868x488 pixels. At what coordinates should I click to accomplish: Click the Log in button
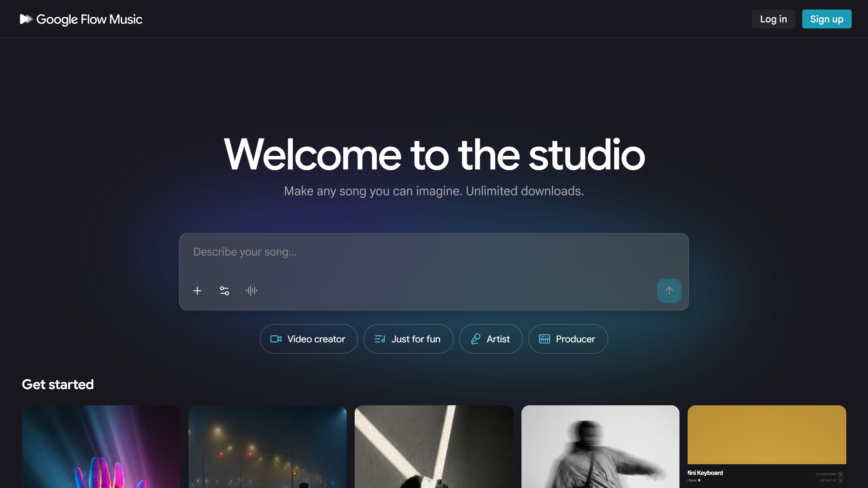point(773,19)
